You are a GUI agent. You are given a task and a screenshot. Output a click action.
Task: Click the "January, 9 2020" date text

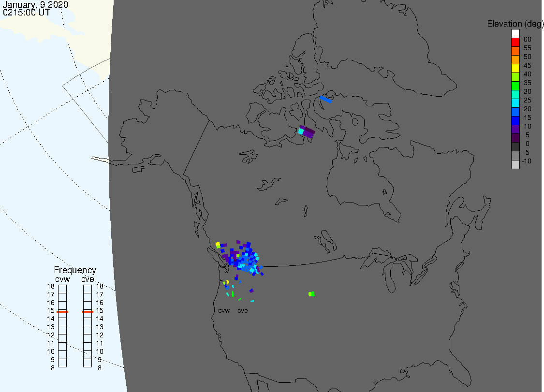click(35, 5)
